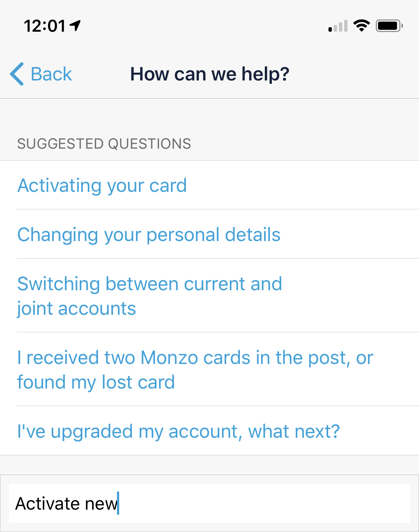This screenshot has height=532, width=419.
Task: Click the word 'new' in search field
Action: coord(101,504)
